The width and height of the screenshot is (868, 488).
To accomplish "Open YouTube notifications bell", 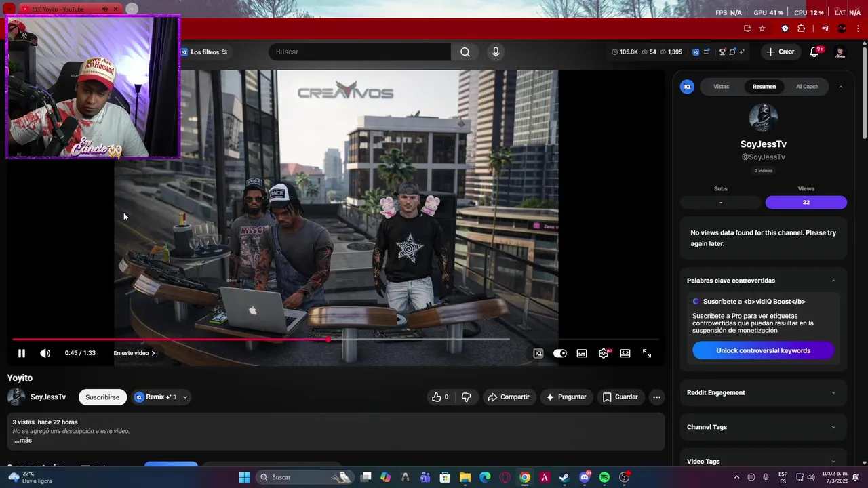I will click(815, 52).
